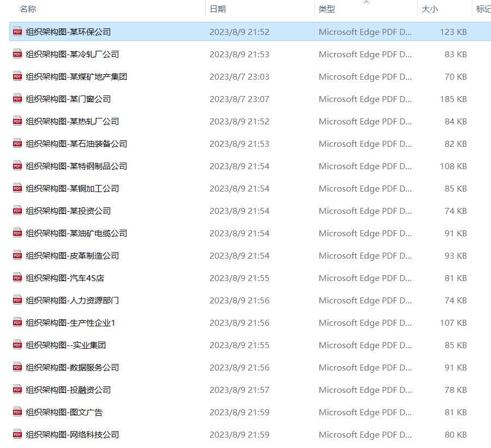Click date 2023/8/7 23:03 of 某煤矿地产集团
Screen dimensions: 491x448
click(x=239, y=77)
